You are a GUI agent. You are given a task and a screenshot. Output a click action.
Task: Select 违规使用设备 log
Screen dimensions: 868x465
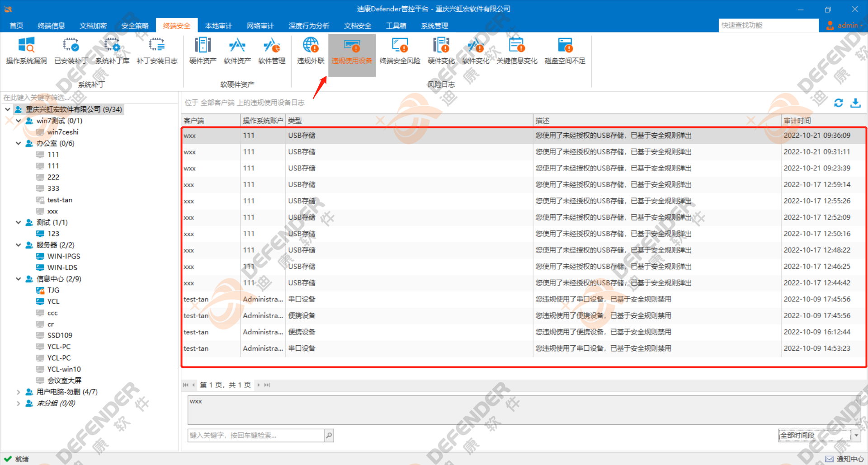[x=352, y=54]
